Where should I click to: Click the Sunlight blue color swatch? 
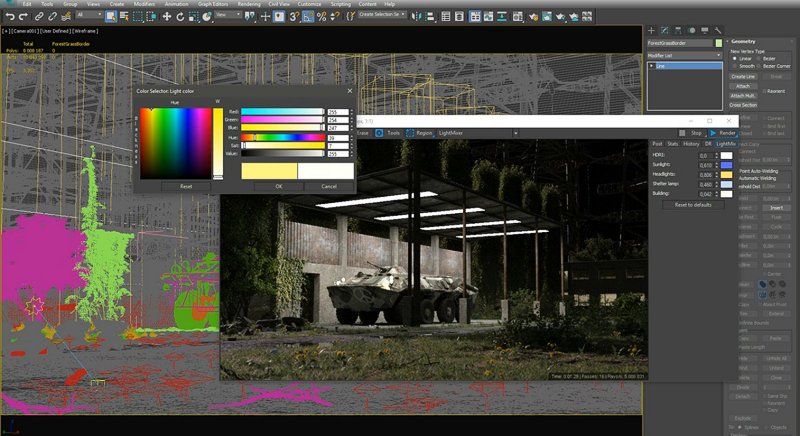point(726,165)
